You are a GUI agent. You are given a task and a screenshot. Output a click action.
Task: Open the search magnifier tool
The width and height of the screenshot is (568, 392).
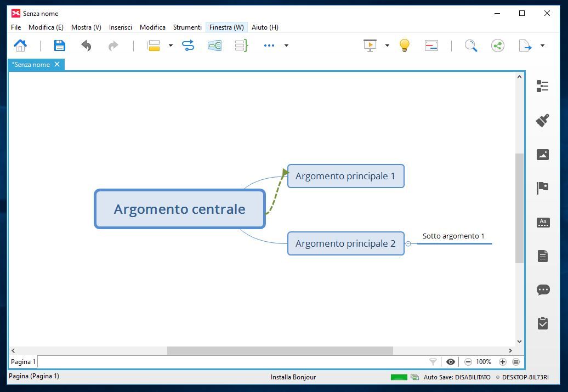470,46
